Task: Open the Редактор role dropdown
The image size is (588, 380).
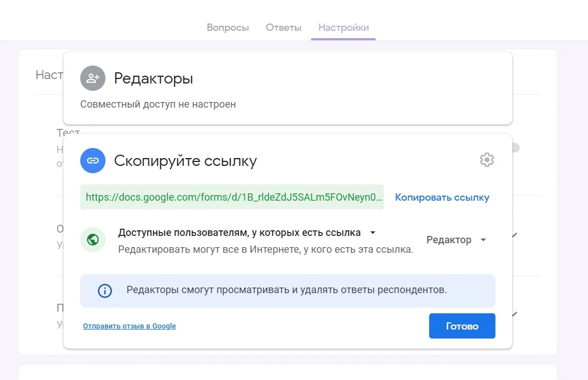Action: [x=456, y=240]
